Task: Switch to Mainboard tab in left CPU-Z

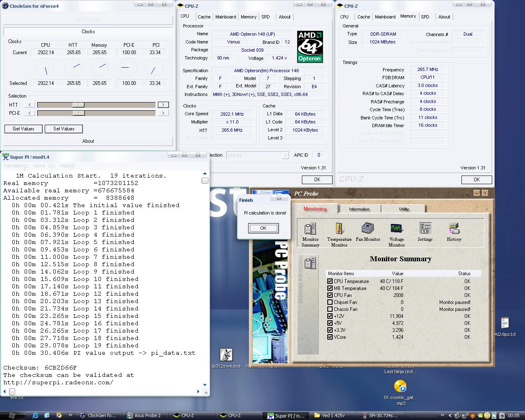Action: pyautogui.click(x=226, y=17)
